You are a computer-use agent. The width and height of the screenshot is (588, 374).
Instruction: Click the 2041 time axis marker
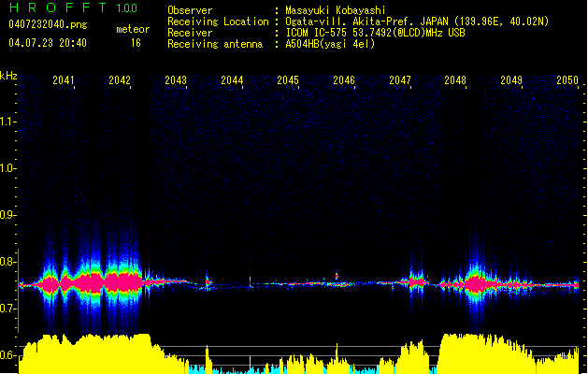(x=64, y=80)
